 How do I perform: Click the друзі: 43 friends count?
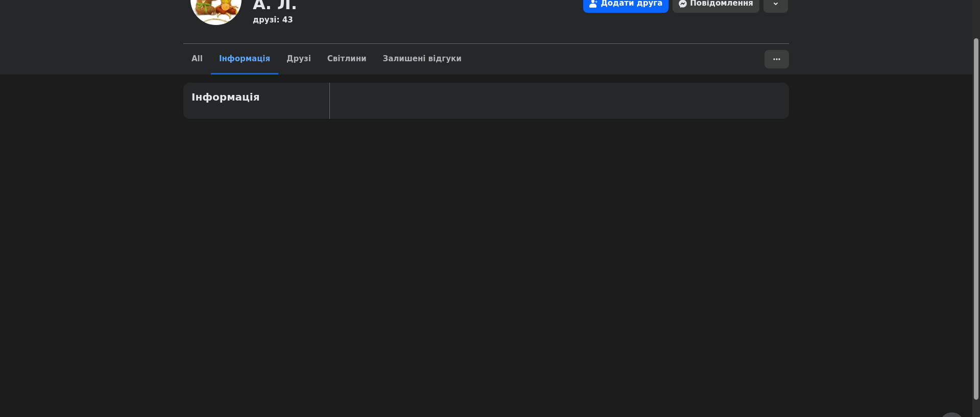[x=273, y=20]
